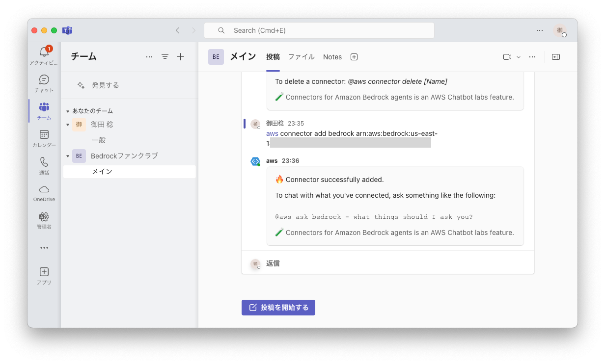Viewport: 605px width, 364px height.
Task: Click the aws sender name at 23:36
Action: point(272,161)
